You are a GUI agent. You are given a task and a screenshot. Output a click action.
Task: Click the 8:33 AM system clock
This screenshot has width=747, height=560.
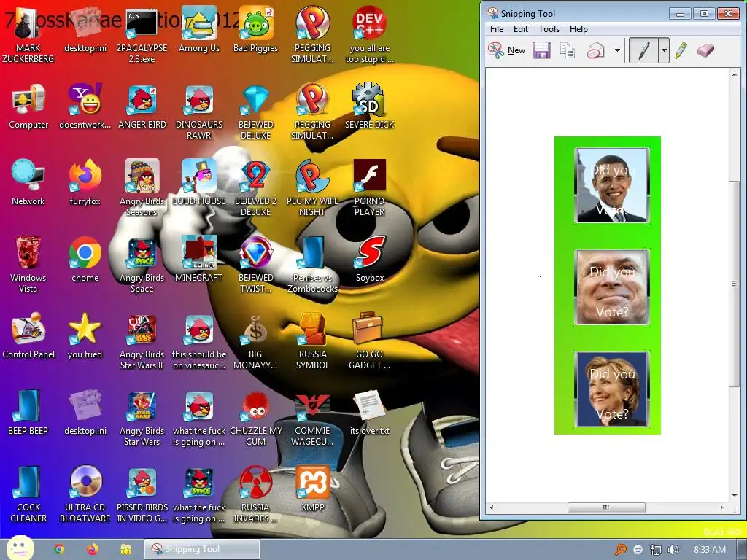point(709,550)
